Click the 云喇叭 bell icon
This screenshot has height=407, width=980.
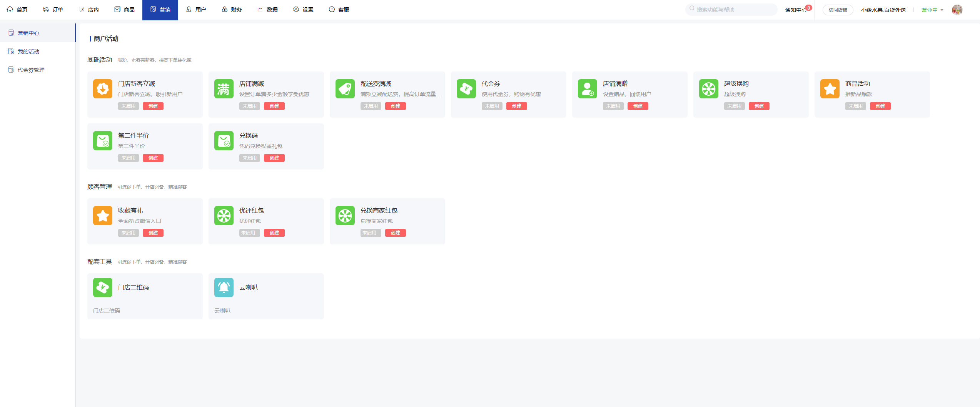pyautogui.click(x=224, y=287)
